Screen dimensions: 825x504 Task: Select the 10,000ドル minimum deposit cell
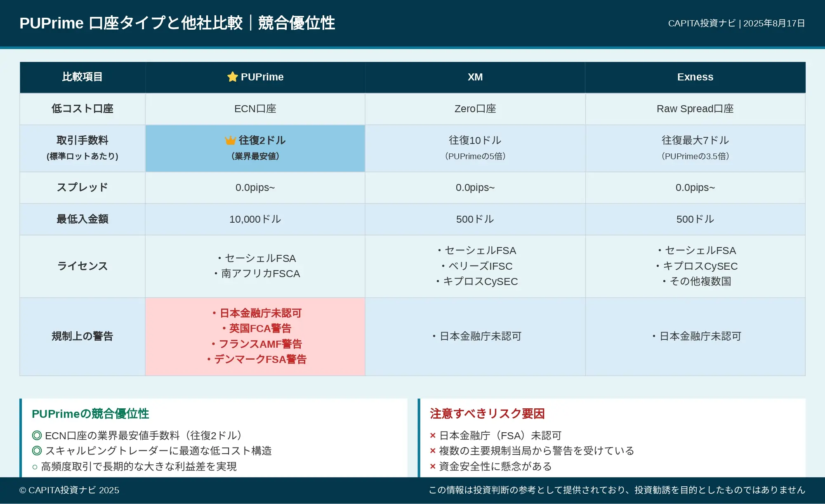[255, 219]
